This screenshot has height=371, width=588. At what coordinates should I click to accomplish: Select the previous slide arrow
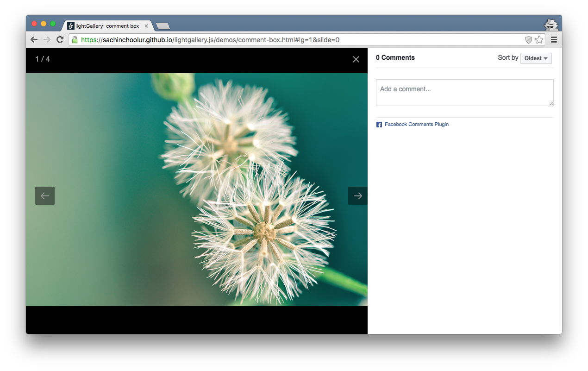point(44,195)
